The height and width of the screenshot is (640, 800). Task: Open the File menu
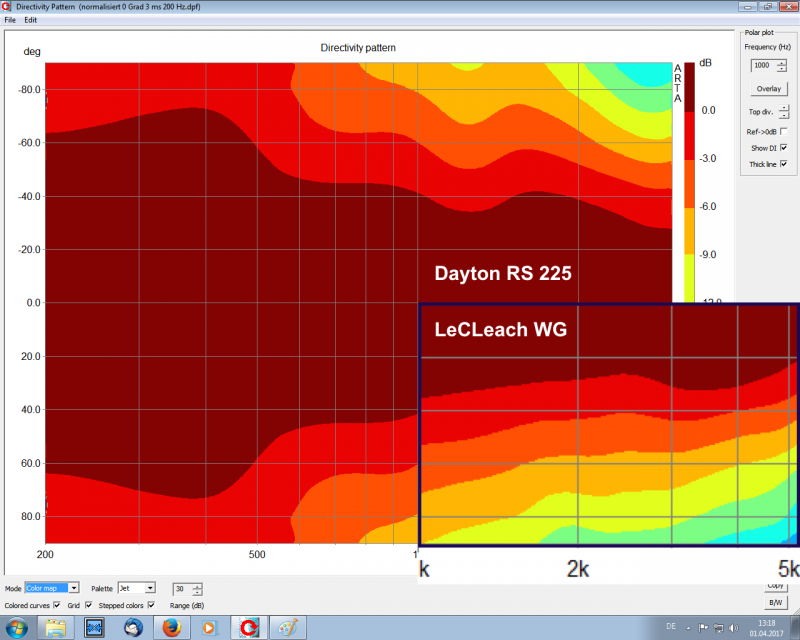coord(10,20)
